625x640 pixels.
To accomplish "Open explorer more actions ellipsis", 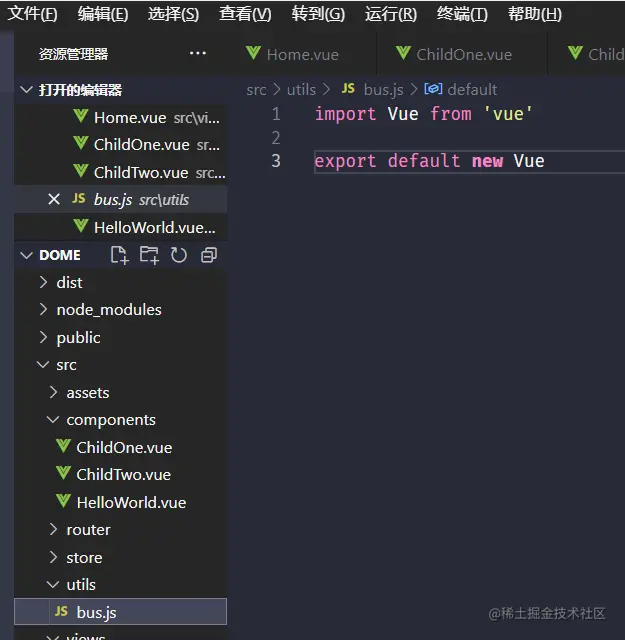I will pyautogui.click(x=198, y=53).
